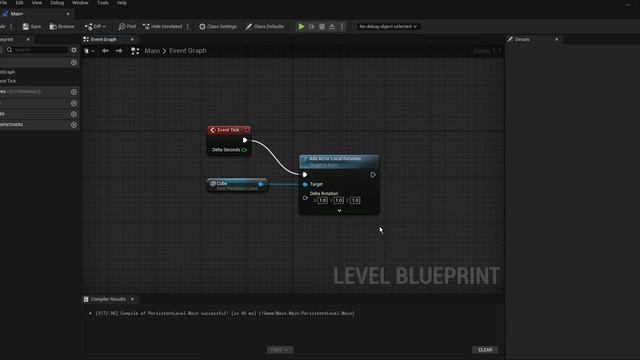Click the green Play button
This screenshot has height=360, width=640.
(301, 27)
